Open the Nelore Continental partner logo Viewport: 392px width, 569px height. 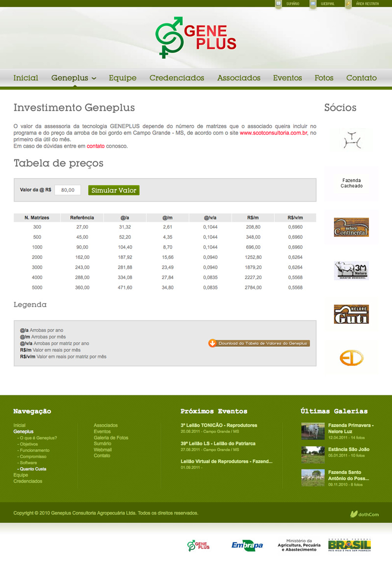(x=351, y=227)
